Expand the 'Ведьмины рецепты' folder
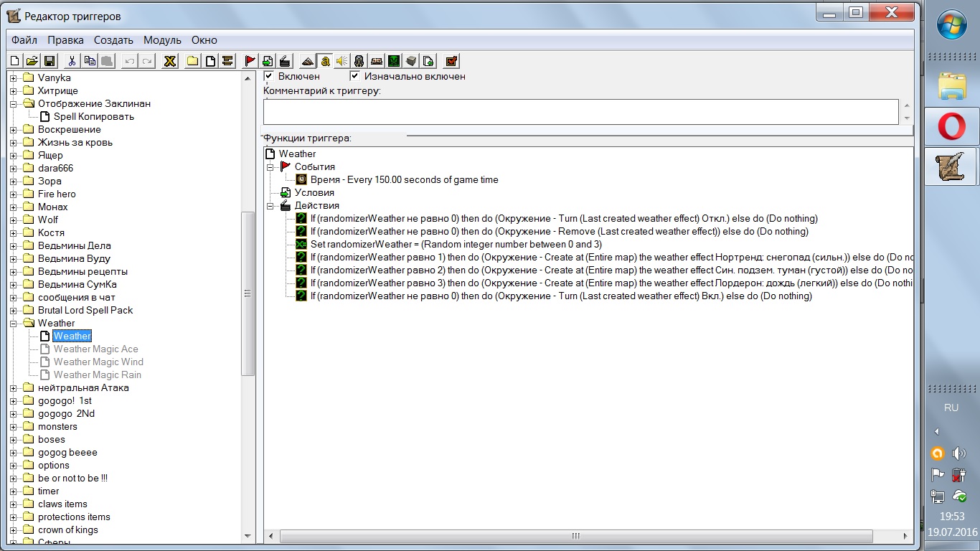This screenshot has height=551, width=980. coord(14,272)
